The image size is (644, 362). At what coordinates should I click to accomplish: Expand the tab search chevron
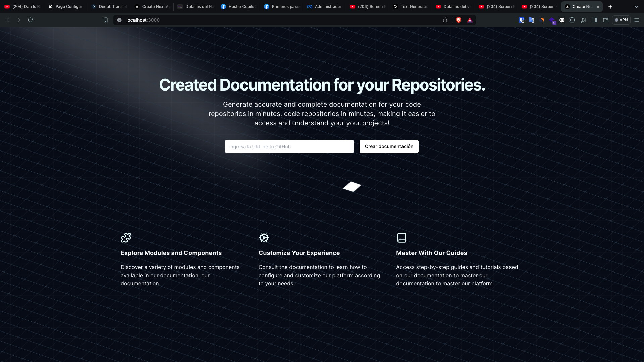pyautogui.click(x=636, y=7)
